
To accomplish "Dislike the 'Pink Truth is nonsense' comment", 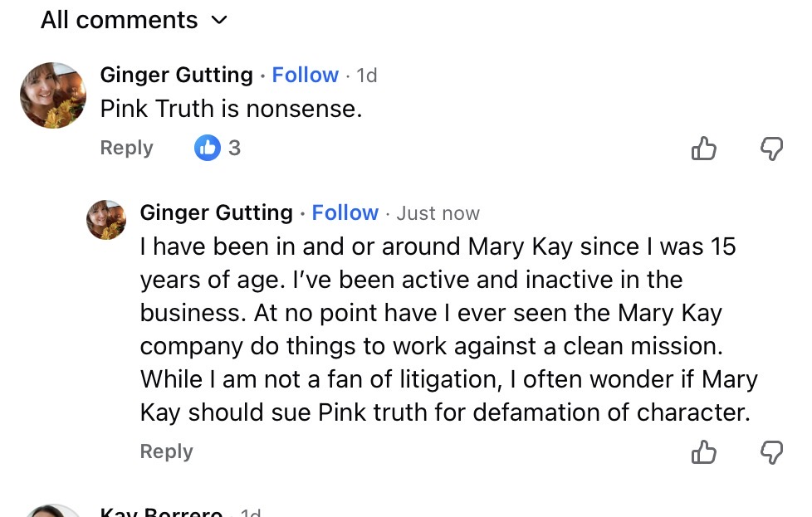I will tap(771, 149).
